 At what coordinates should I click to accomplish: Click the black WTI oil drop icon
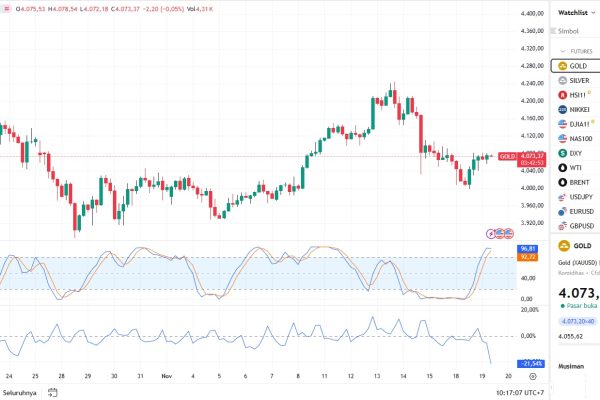pos(561,168)
